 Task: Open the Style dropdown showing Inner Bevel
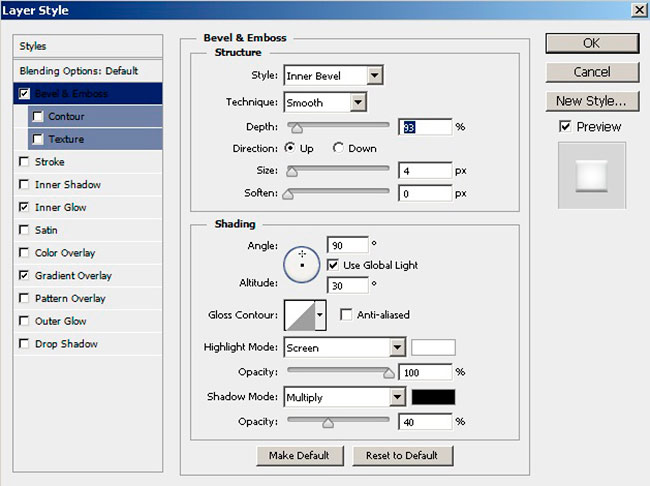point(333,75)
